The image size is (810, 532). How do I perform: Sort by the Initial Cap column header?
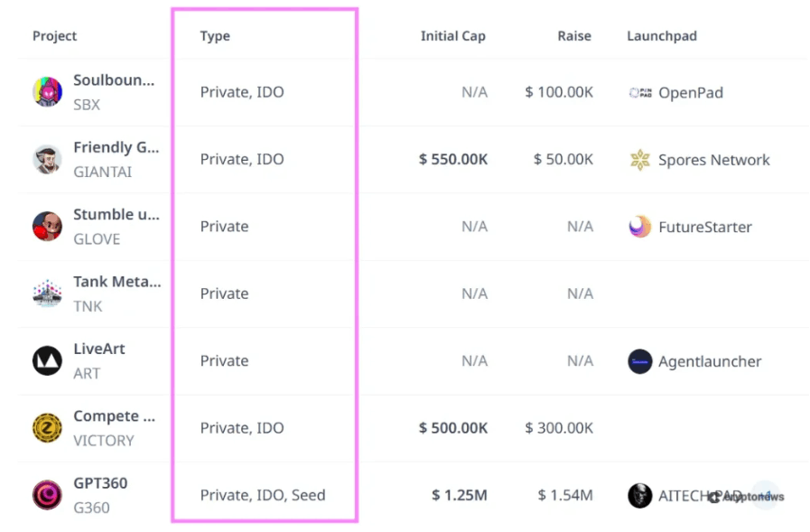[x=452, y=36]
